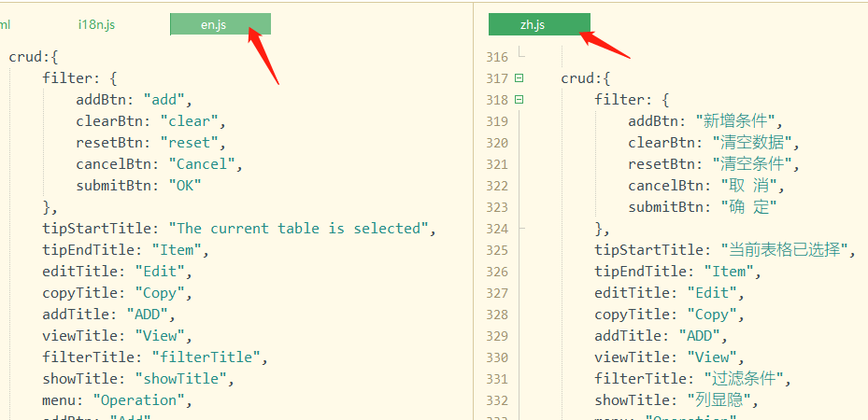Image resolution: width=868 pixels, height=420 pixels.
Task: Click the tipEndTitle key on line 326
Action: tap(641, 272)
